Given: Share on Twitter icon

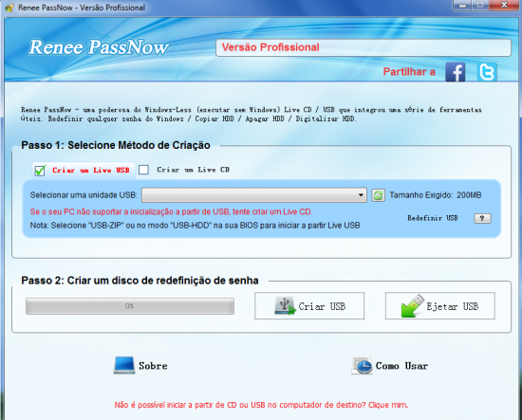Looking at the screenshot, I should [487, 72].
